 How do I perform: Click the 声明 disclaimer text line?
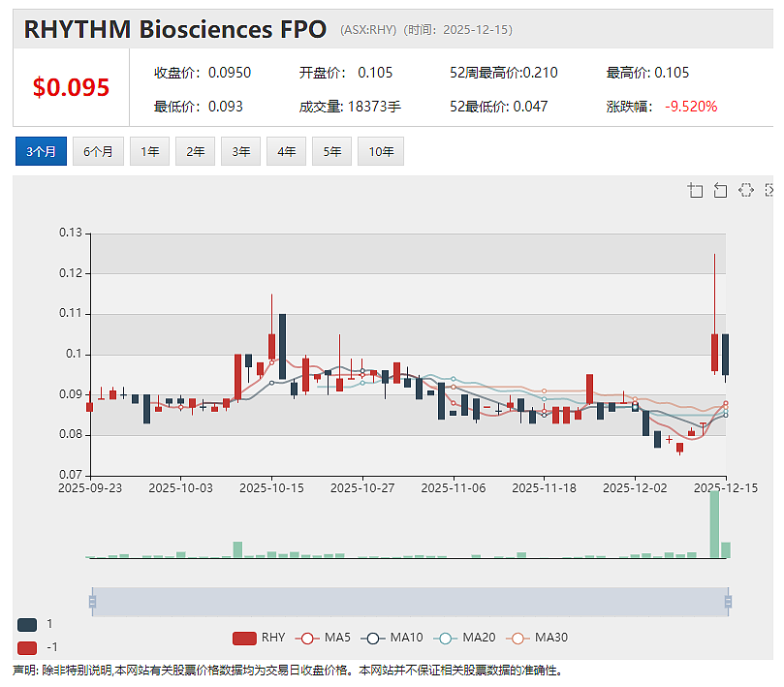coord(288,671)
